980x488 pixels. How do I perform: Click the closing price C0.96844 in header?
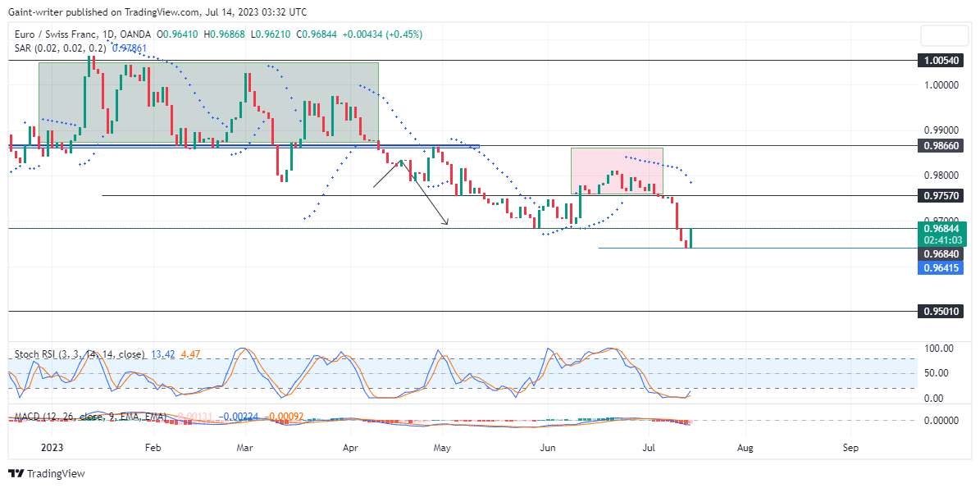click(x=317, y=34)
